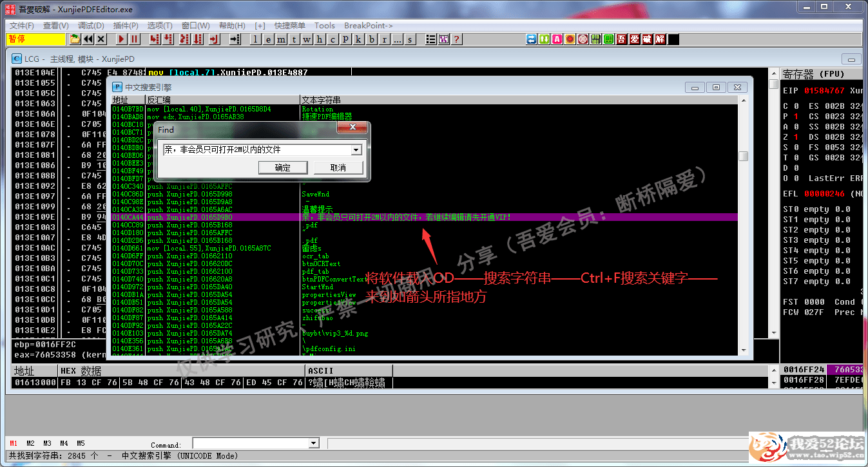Open the Handles window with the h button

point(320,39)
